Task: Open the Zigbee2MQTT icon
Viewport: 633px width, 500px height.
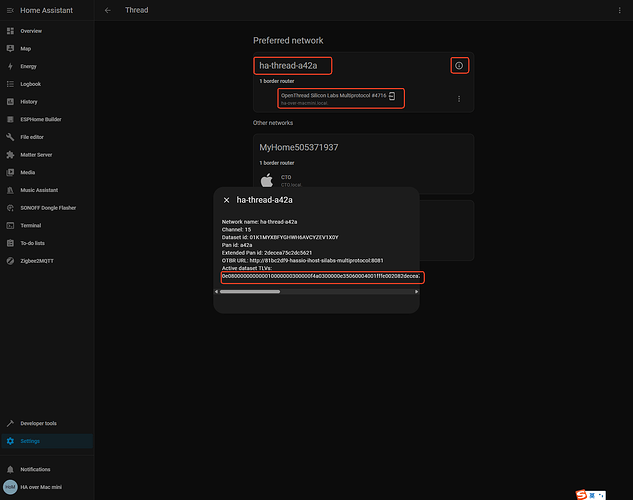Action: (10, 261)
